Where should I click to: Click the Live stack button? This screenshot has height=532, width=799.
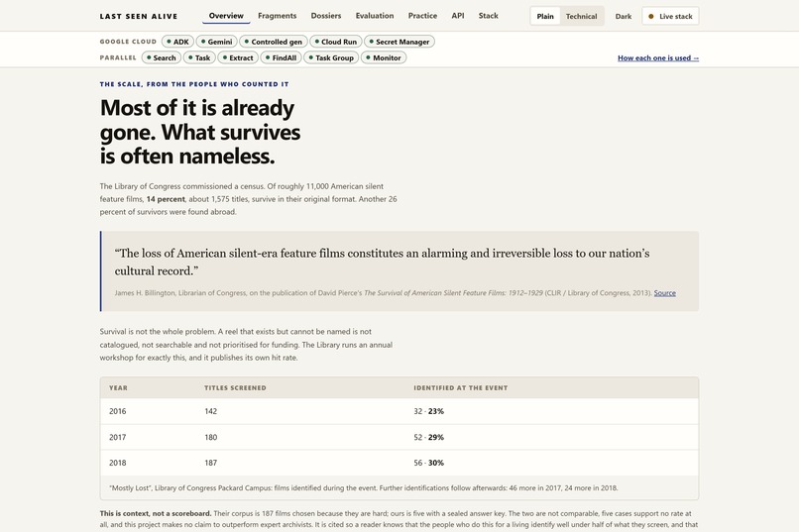click(x=670, y=16)
